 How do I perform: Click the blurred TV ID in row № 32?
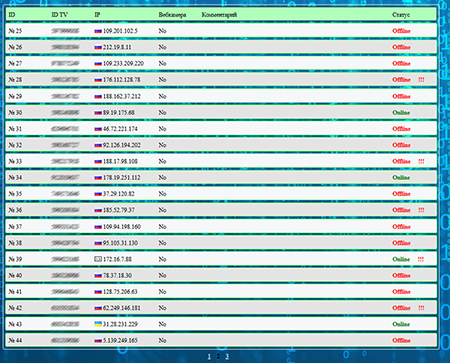pos(65,145)
